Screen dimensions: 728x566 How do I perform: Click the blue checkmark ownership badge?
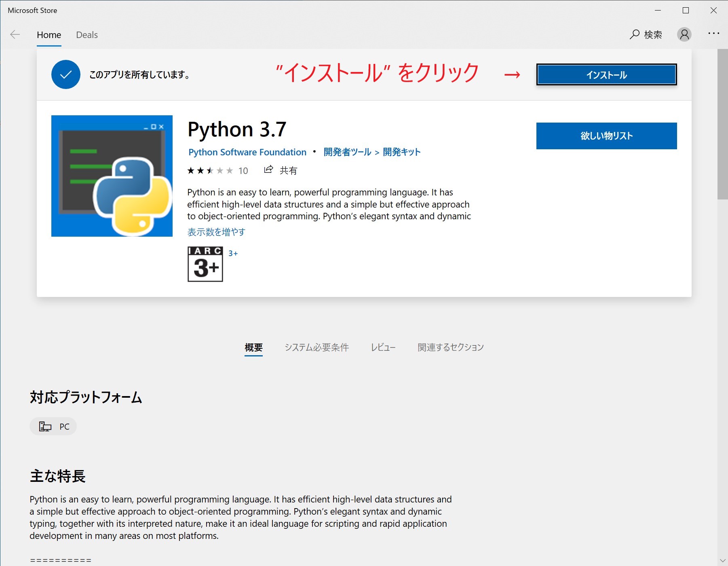click(x=65, y=74)
